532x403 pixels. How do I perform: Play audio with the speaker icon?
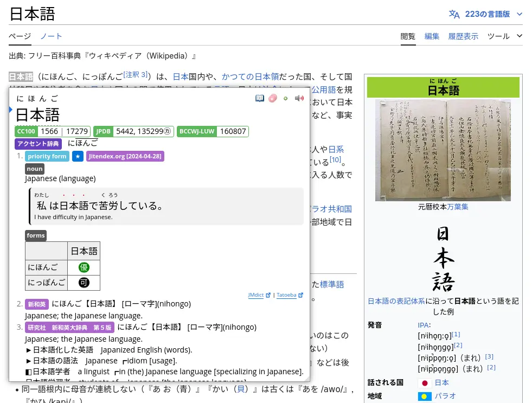(299, 98)
